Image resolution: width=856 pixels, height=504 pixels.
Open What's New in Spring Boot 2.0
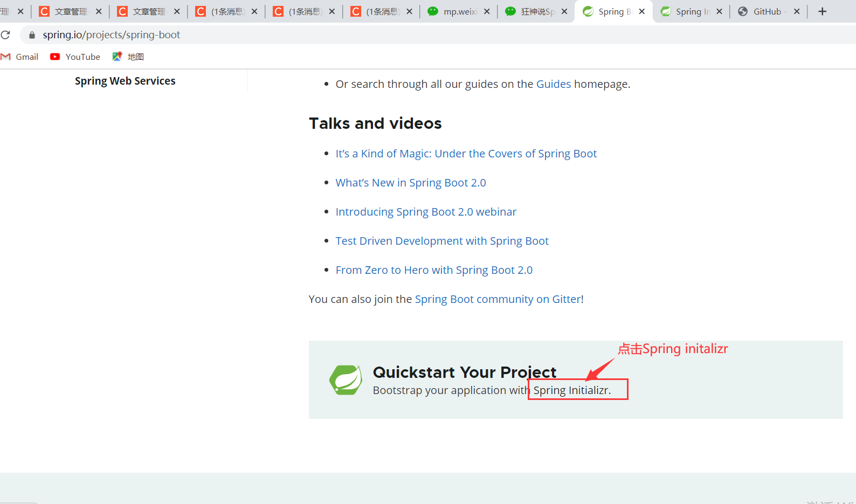411,183
